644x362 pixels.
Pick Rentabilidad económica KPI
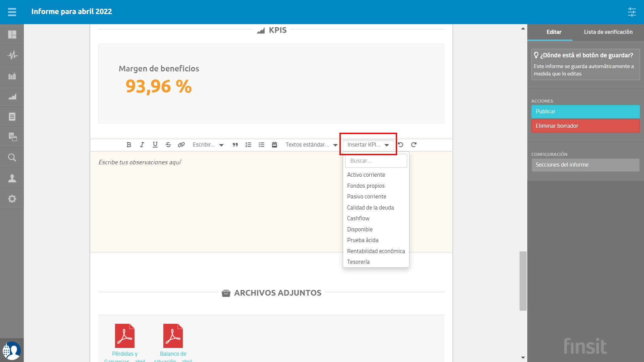[x=376, y=251]
